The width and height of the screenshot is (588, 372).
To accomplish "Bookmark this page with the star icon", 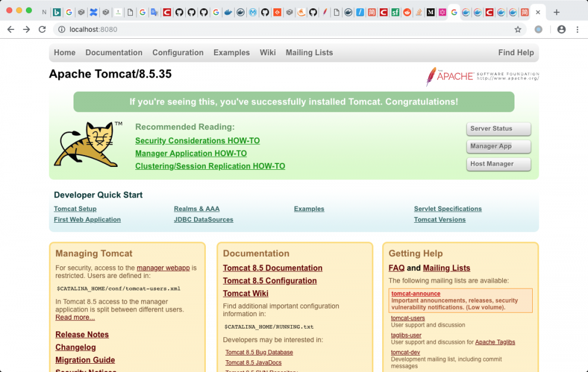I will coord(517,29).
